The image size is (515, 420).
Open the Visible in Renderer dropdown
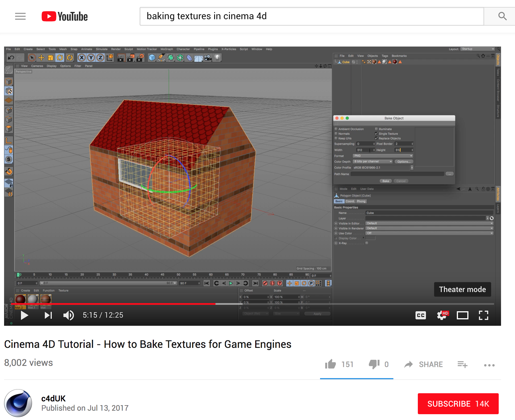click(x=429, y=228)
